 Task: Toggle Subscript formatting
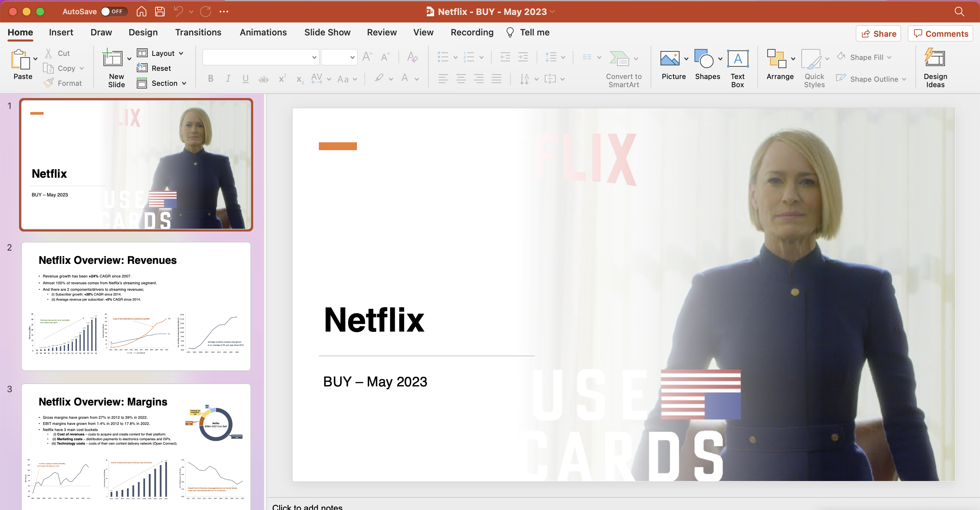300,80
